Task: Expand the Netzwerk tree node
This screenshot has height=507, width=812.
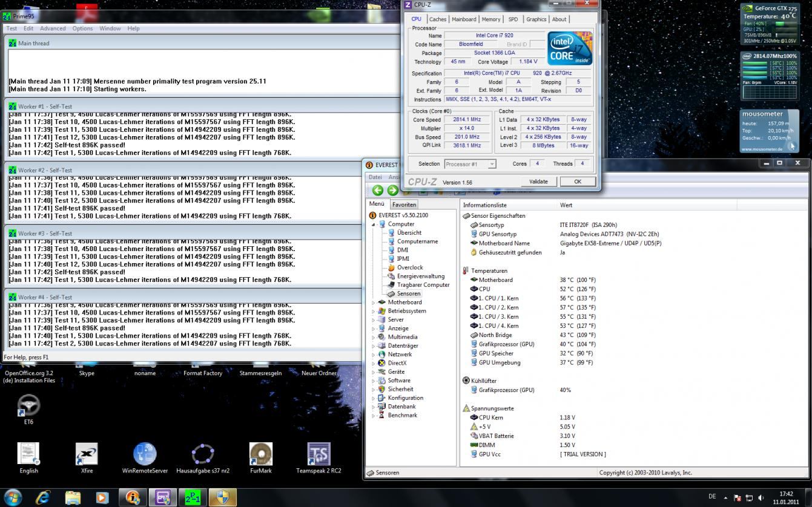Action: pos(373,355)
